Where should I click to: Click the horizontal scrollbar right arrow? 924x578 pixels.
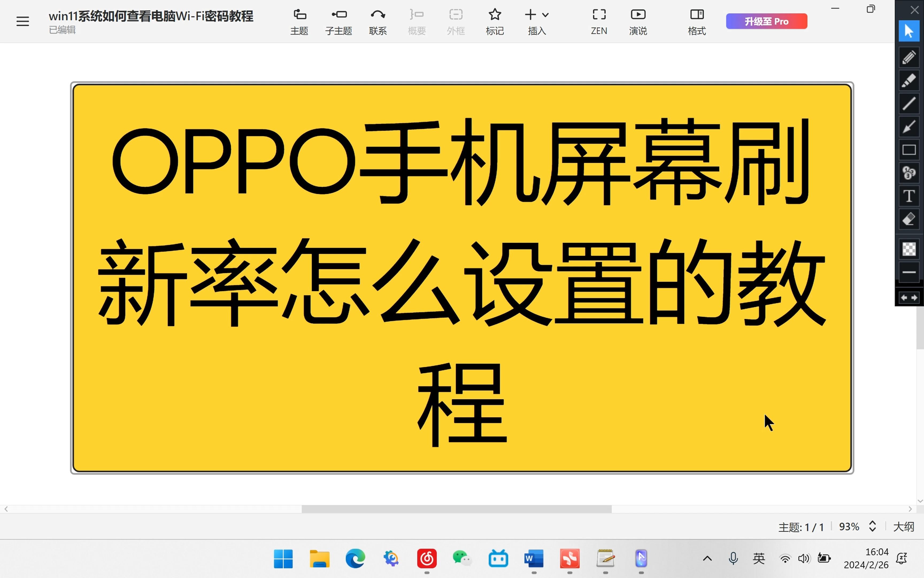coord(910,509)
